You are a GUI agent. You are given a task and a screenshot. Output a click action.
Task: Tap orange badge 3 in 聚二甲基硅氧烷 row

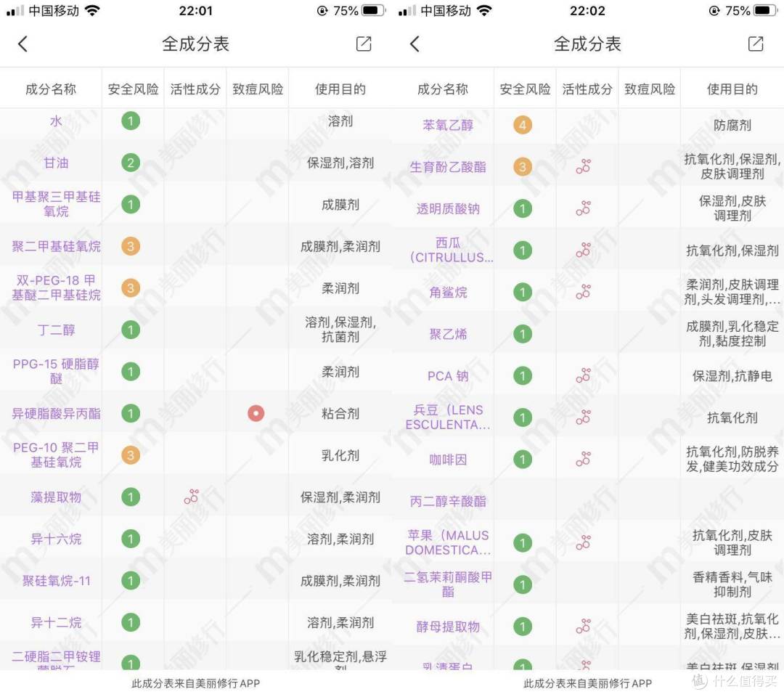pos(131,246)
